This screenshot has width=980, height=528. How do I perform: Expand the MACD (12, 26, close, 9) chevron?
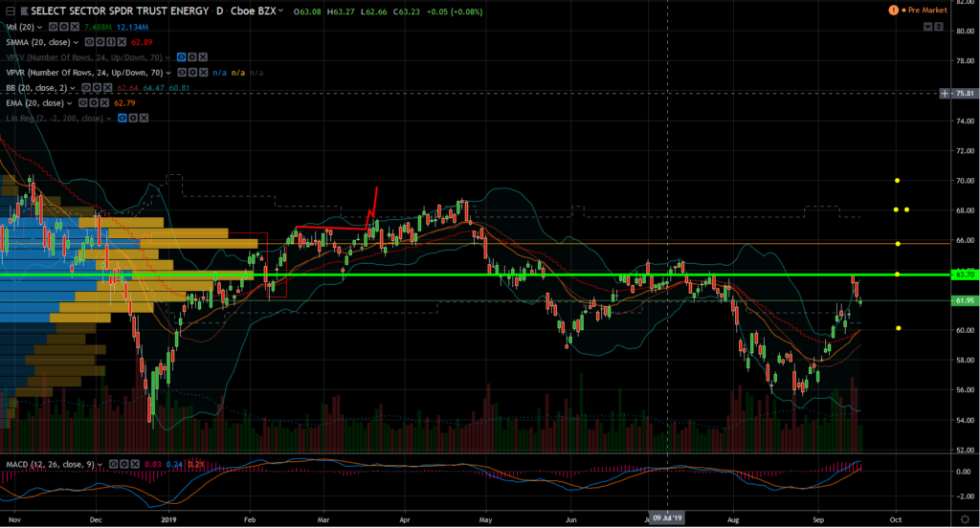tap(100, 465)
